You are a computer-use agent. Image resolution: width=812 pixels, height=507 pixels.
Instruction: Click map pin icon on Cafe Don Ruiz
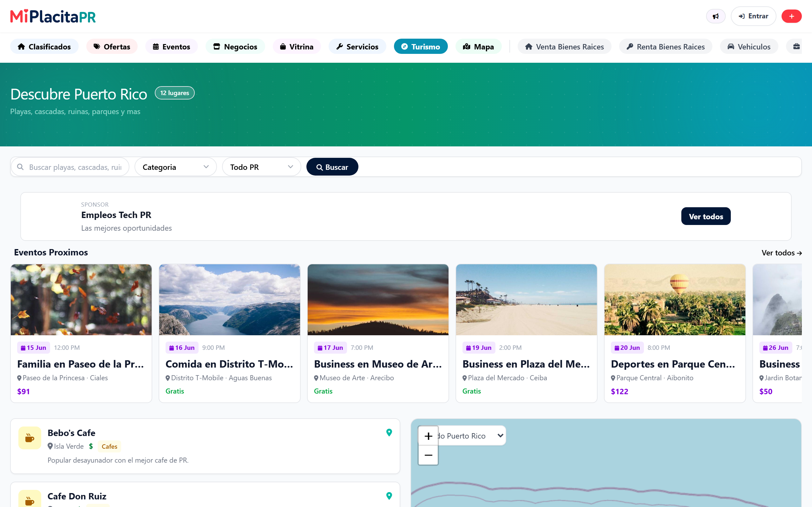tap(389, 496)
